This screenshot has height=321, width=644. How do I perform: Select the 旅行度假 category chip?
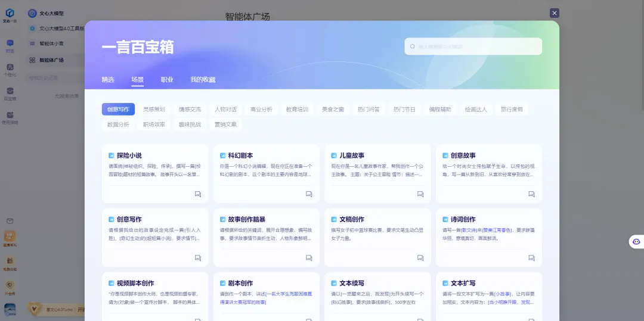pyautogui.click(x=512, y=110)
